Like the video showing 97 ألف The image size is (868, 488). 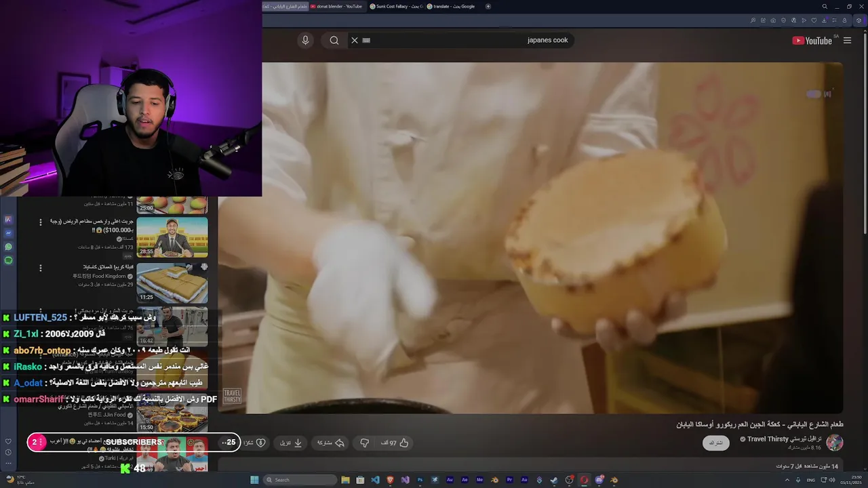395,443
